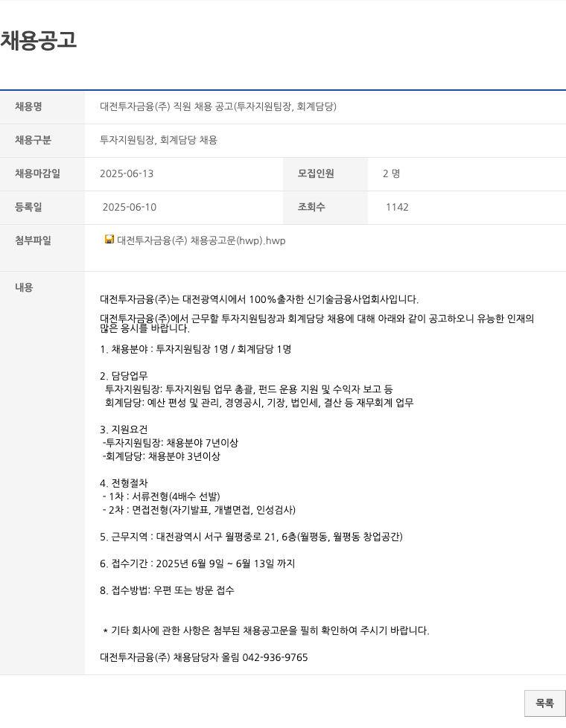
Task: Select the headcount value 2 명
Action: click(x=391, y=173)
